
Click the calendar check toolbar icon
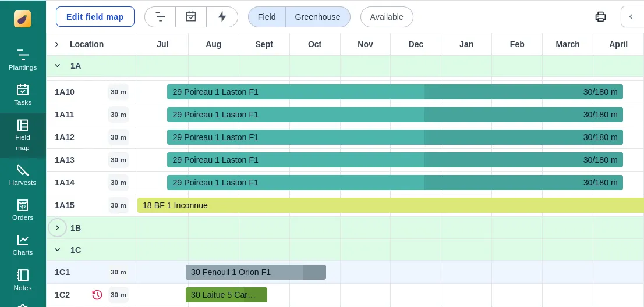click(x=191, y=17)
